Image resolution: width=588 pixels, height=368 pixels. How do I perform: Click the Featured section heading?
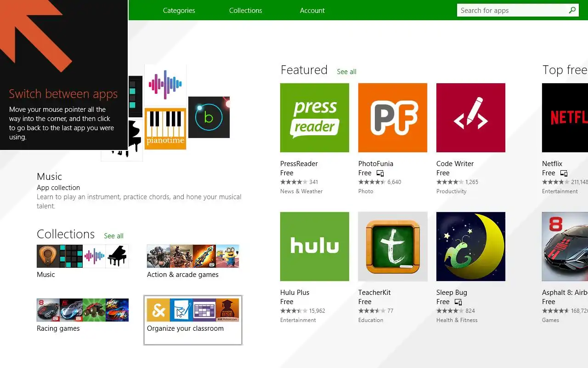[304, 70]
